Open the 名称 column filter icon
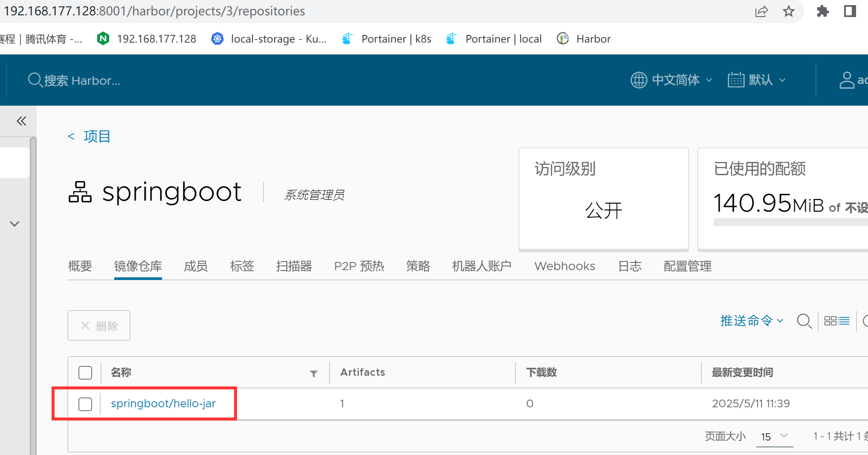The image size is (868, 455). coord(314,373)
